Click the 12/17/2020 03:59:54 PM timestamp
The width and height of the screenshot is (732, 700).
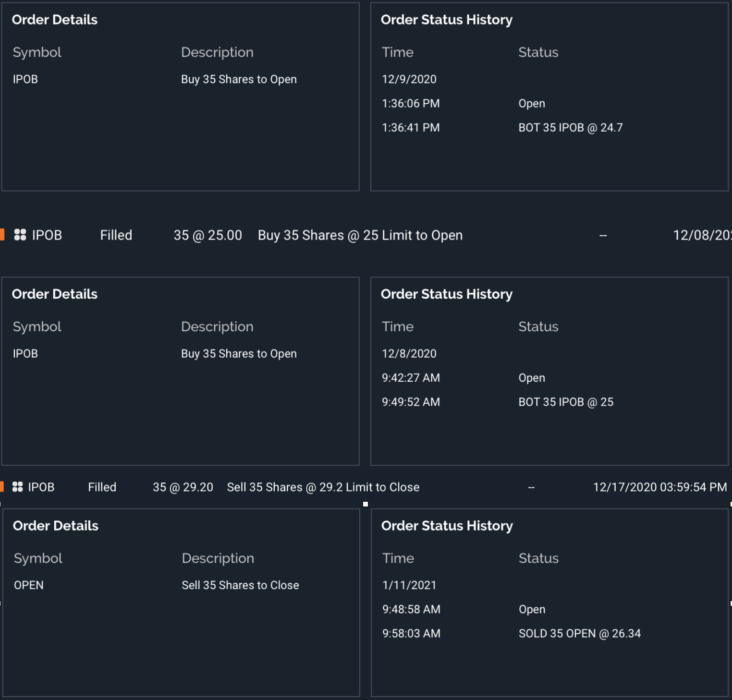pyautogui.click(x=659, y=487)
